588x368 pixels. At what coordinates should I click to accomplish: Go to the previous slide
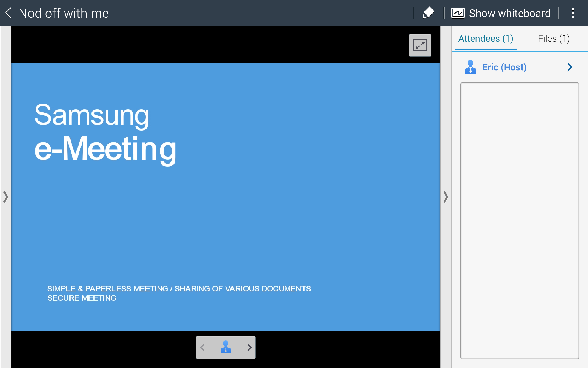(x=202, y=347)
